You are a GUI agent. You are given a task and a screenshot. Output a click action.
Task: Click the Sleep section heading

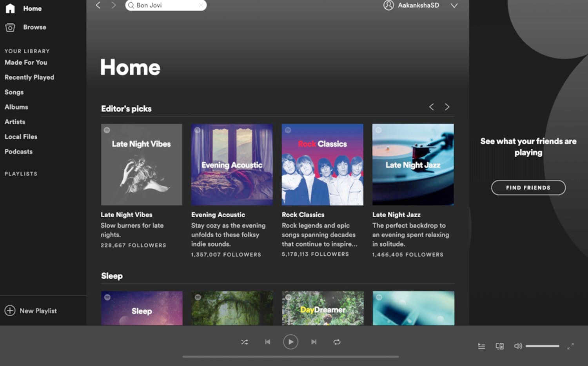coord(112,276)
